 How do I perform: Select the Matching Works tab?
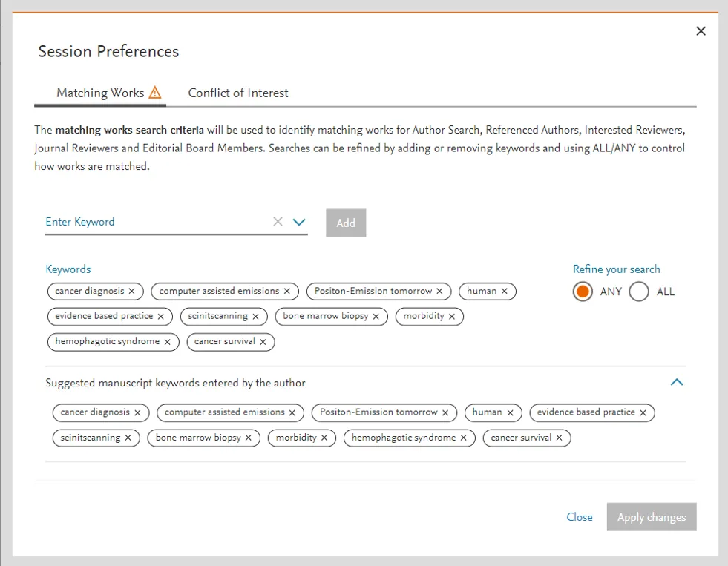101,93
